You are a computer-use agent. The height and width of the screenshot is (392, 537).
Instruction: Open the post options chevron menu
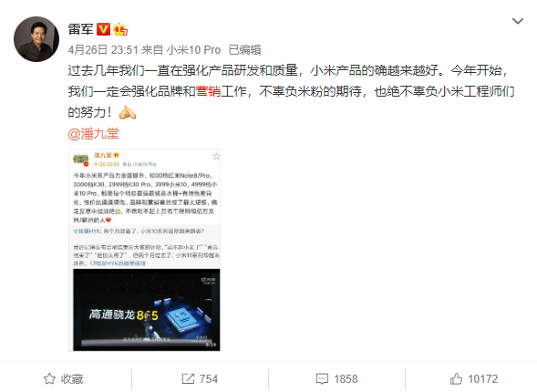[518, 21]
